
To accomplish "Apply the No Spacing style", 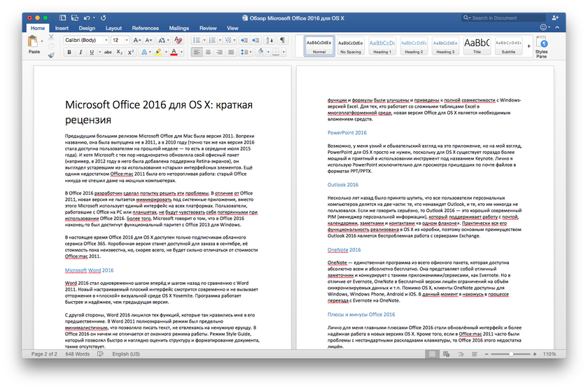I will click(351, 46).
